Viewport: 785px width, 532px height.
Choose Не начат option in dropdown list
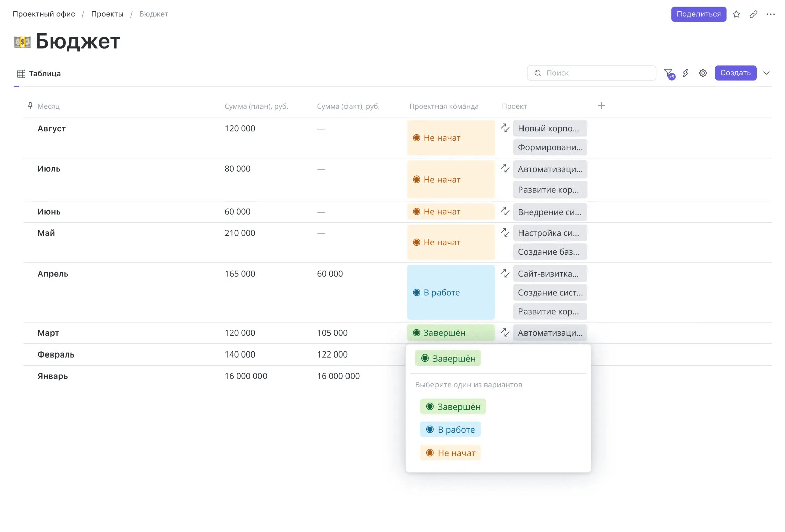tap(451, 453)
